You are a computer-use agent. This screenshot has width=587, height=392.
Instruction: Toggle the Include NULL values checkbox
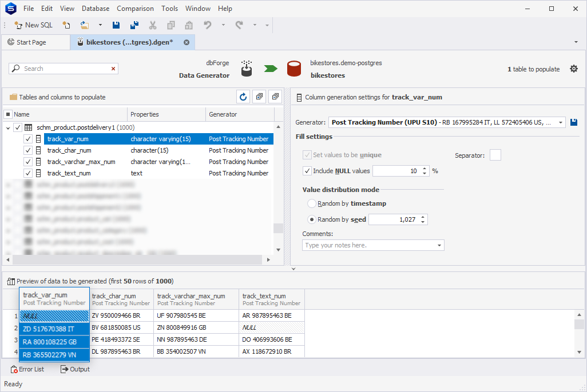click(x=307, y=171)
